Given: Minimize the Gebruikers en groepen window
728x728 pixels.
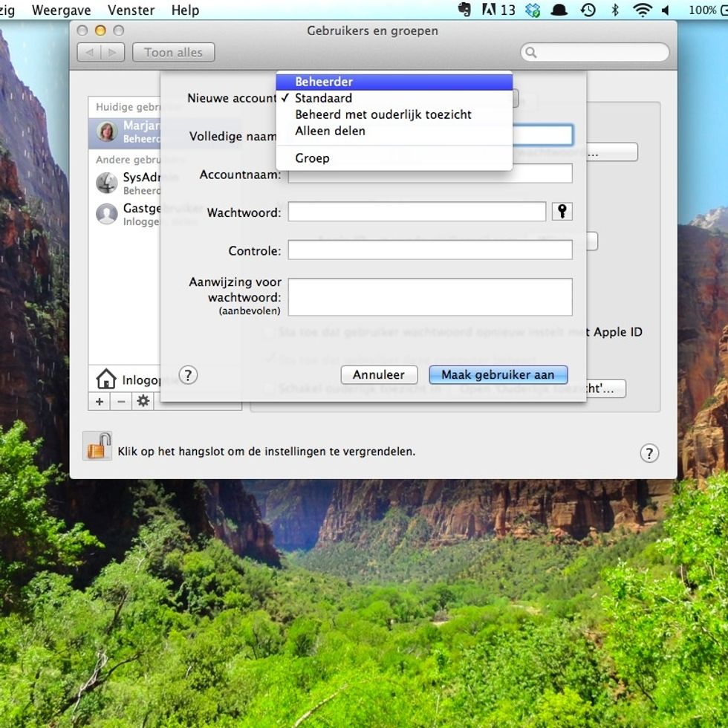Looking at the screenshot, I should click(100, 30).
